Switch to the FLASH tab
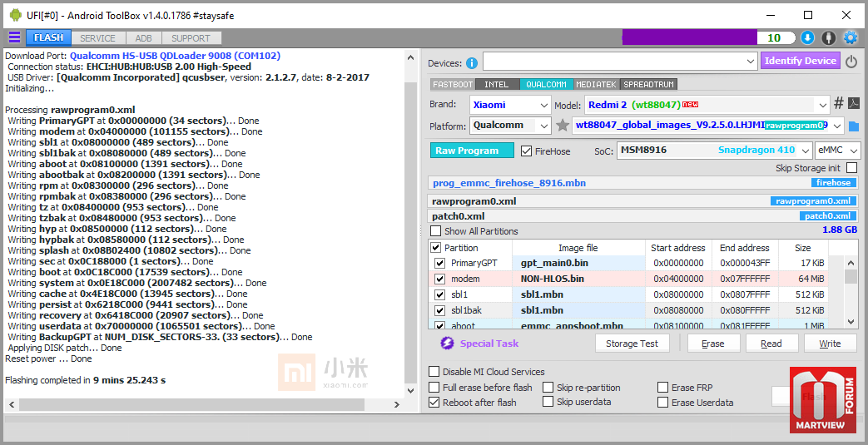The image size is (868, 445). (x=48, y=37)
